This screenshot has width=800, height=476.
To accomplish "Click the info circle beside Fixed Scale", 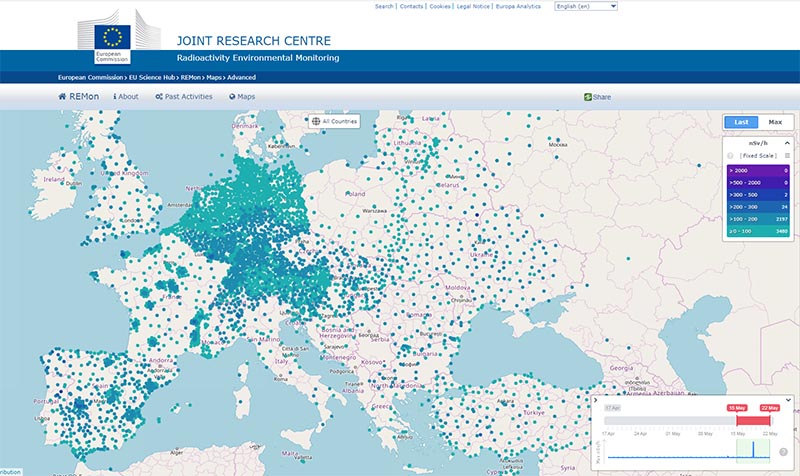I will pyautogui.click(x=730, y=156).
